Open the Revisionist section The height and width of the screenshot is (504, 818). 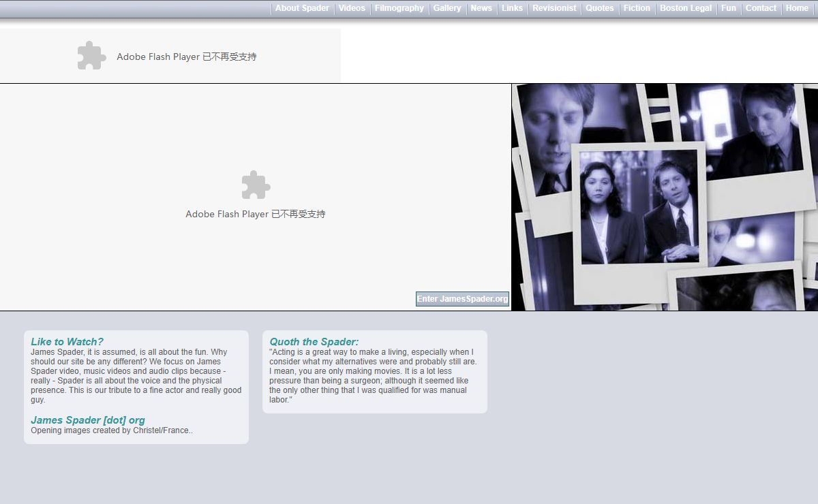pos(554,8)
